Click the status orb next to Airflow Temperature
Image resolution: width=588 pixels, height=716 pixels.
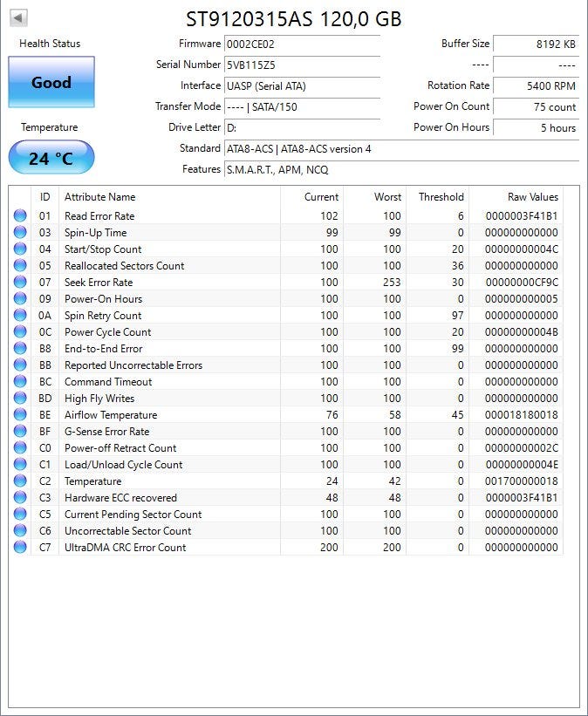click(20, 415)
